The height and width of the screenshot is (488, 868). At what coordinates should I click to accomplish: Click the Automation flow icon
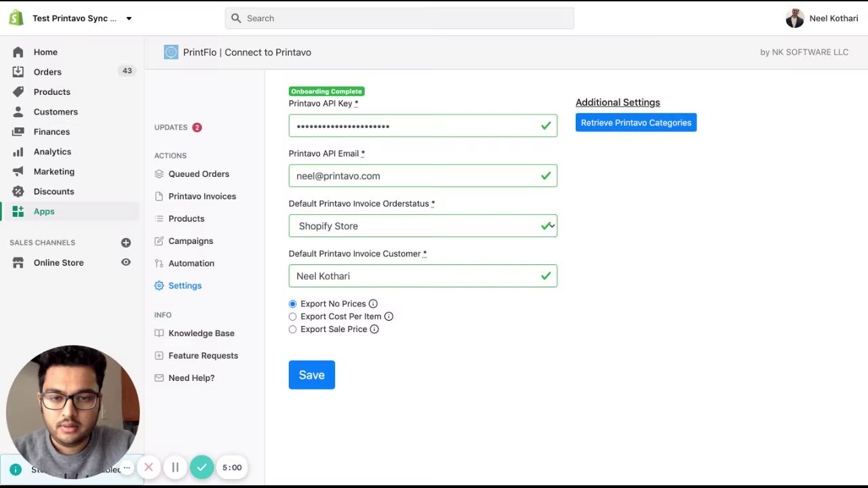tap(159, 264)
